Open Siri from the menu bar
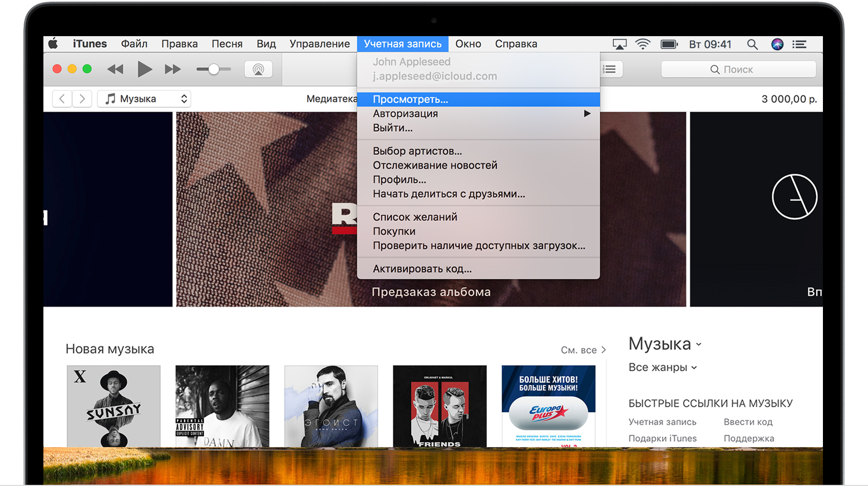868x486 pixels. pos(777,44)
